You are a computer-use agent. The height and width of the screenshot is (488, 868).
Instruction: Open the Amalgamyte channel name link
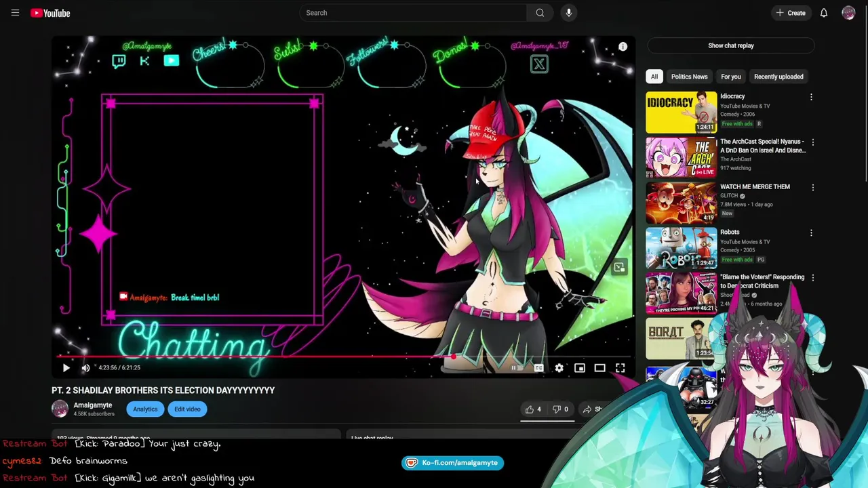point(92,405)
